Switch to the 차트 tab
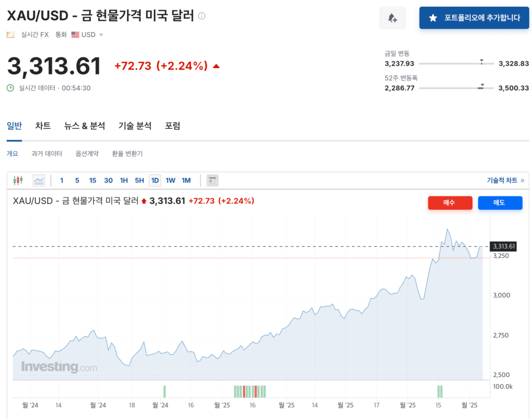Screen dimensions: 532x419 [x=43, y=126]
